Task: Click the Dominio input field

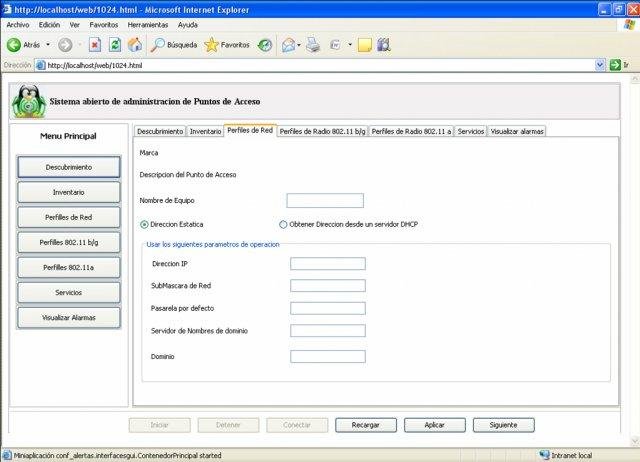Action: pos(328,356)
